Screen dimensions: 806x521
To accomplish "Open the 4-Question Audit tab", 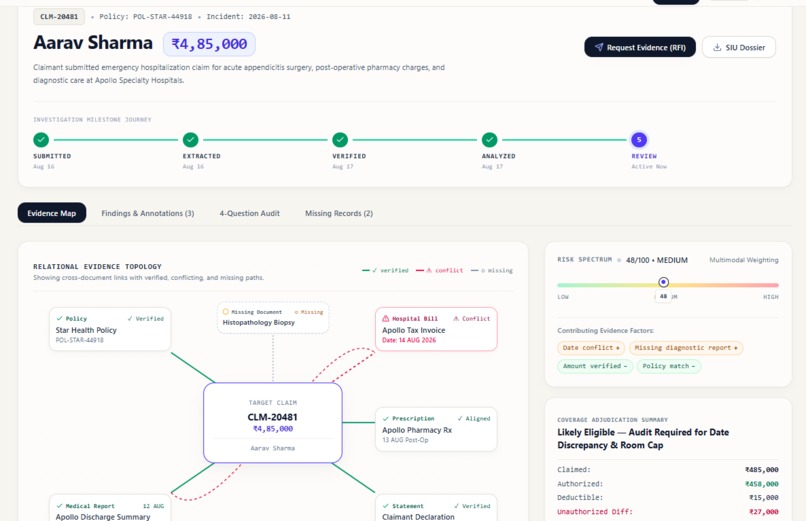I will [x=250, y=213].
